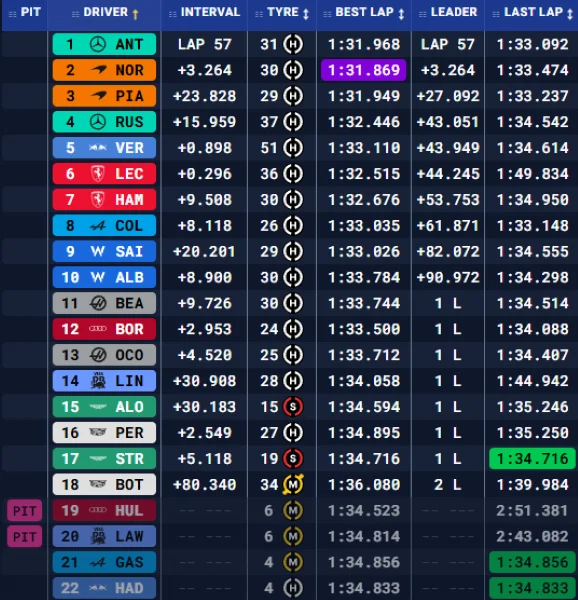The image size is (578, 600).
Task: Click purple fastest lap 1:31.869
Action: (364, 70)
